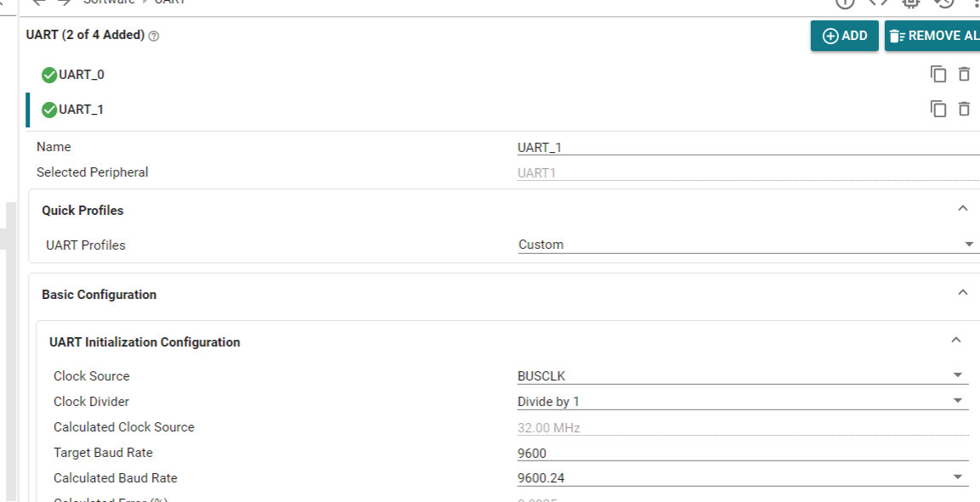
Task: Collapse the Basic Configuration section
Action: (962, 293)
